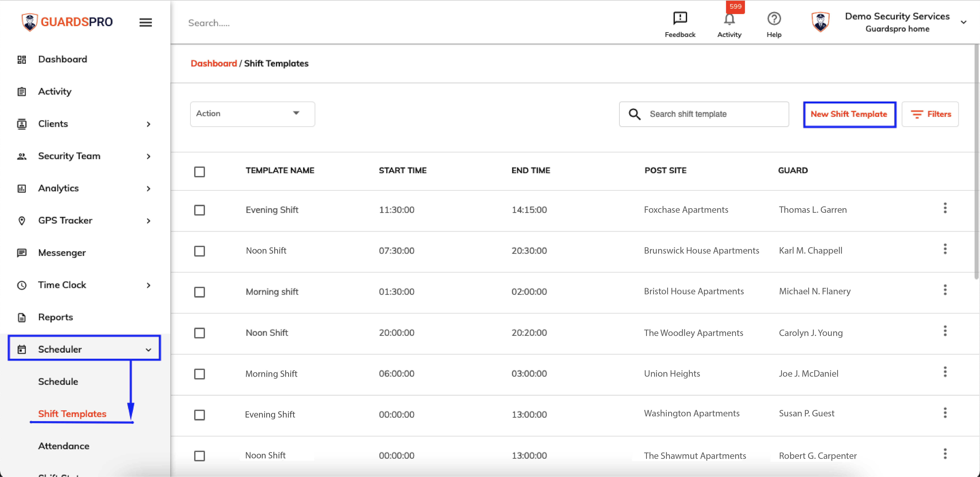
Task: Expand the Time Clock submenu chevron
Action: [148, 286]
